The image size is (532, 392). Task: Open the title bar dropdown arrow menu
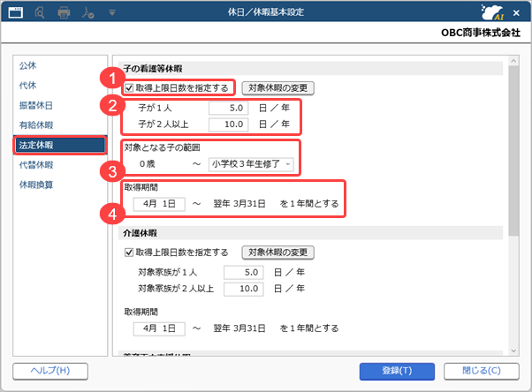(x=112, y=13)
